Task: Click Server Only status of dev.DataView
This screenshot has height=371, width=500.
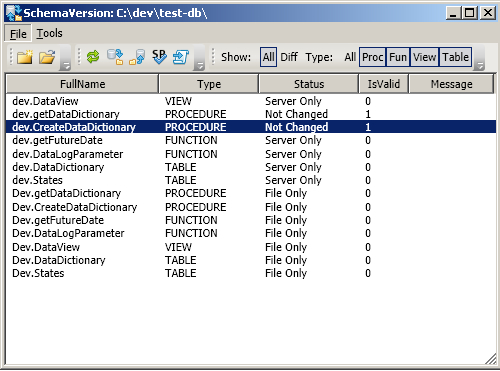Action: [x=293, y=101]
